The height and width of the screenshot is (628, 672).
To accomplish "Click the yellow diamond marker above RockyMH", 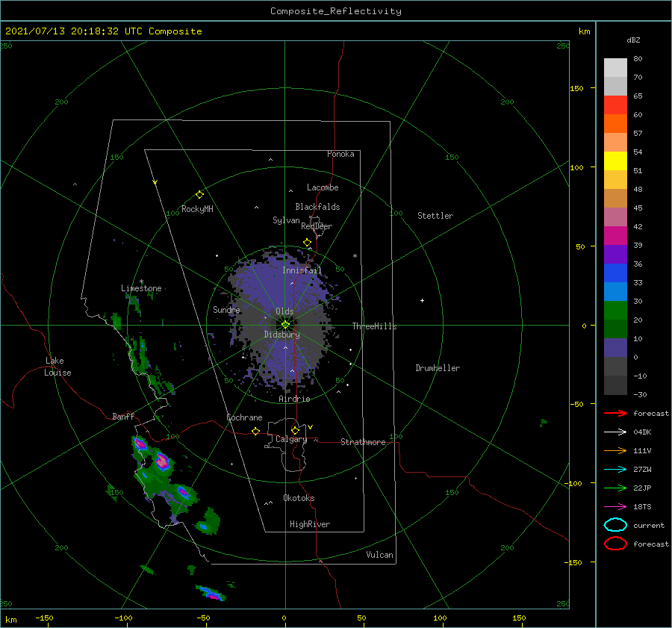I will click(x=199, y=195).
